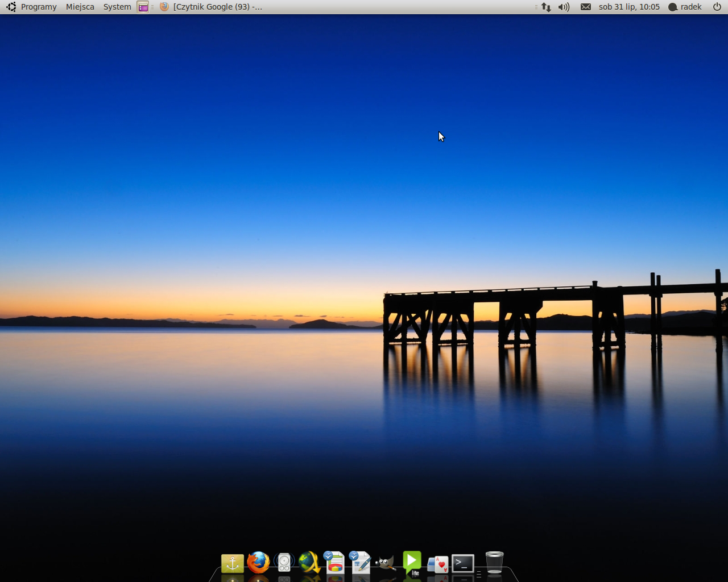The width and height of the screenshot is (728, 582).
Task: Open the Miejsca menu
Action: click(x=80, y=7)
